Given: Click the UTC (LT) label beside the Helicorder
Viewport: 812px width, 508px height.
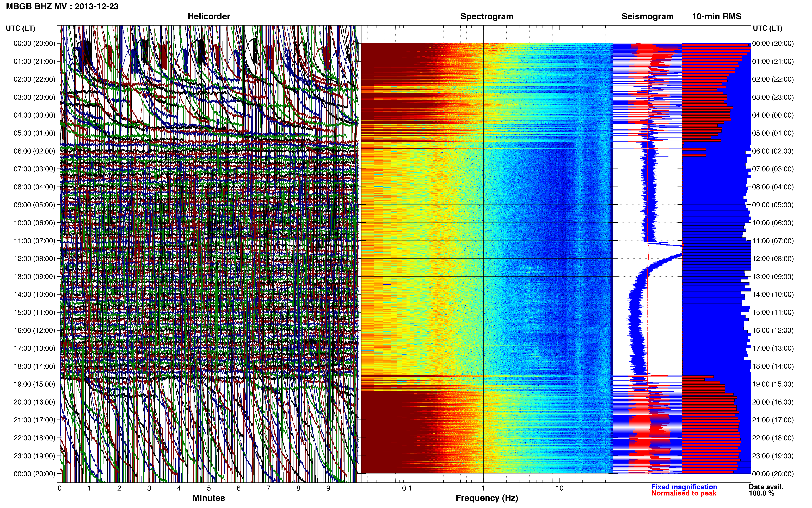Looking at the screenshot, I should (x=21, y=28).
